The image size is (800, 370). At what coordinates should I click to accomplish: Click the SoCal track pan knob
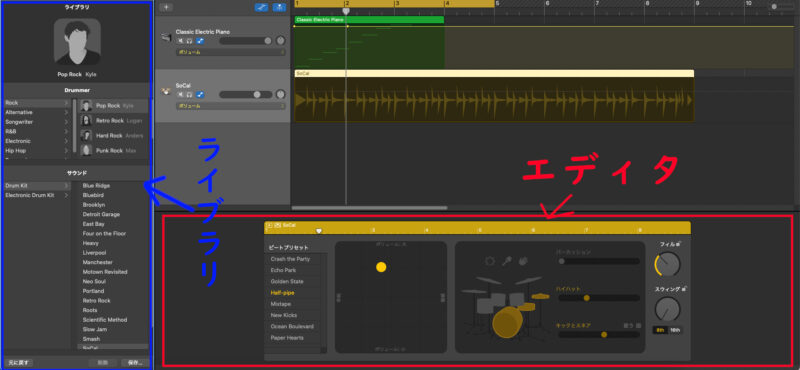pyautogui.click(x=281, y=94)
